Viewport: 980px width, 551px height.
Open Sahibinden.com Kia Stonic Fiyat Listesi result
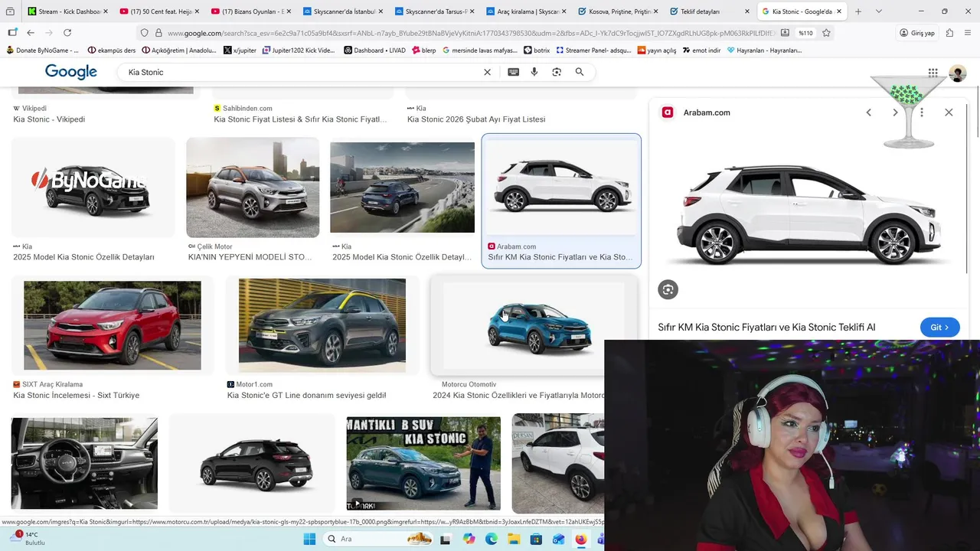pos(300,119)
